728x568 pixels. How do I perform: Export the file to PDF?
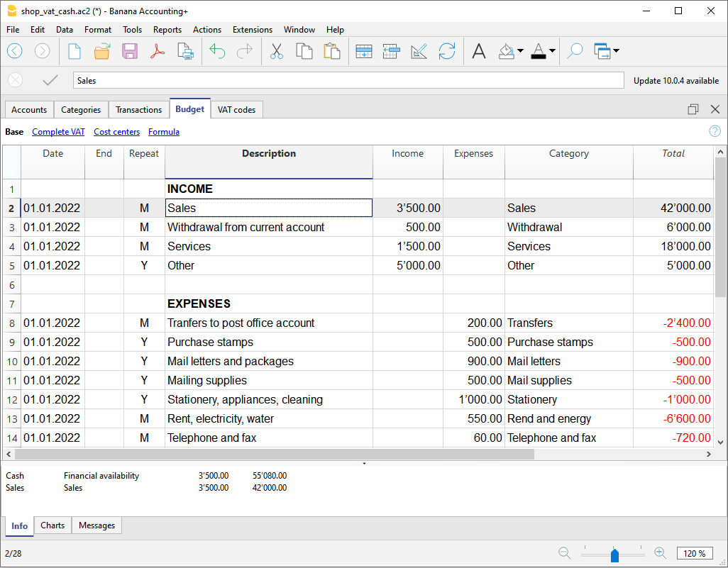point(158,51)
